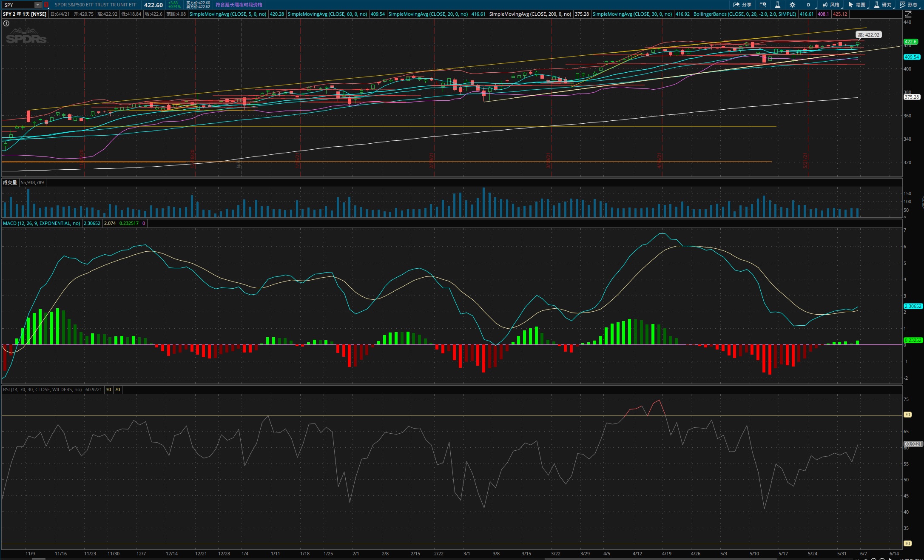Click the 成交量 volume panel label

(x=10, y=182)
